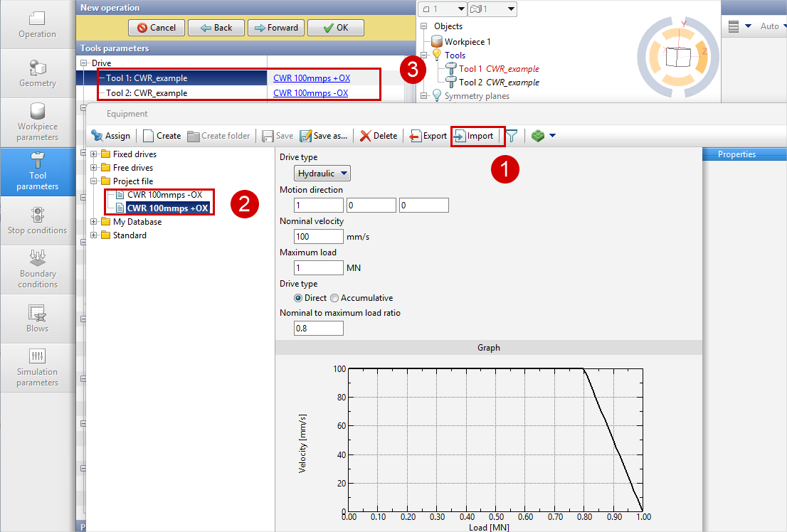The width and height of the screenshot is (787, 532).
Task: Open the CWR 100mmps -OX link
Action: tap(310, 92)
